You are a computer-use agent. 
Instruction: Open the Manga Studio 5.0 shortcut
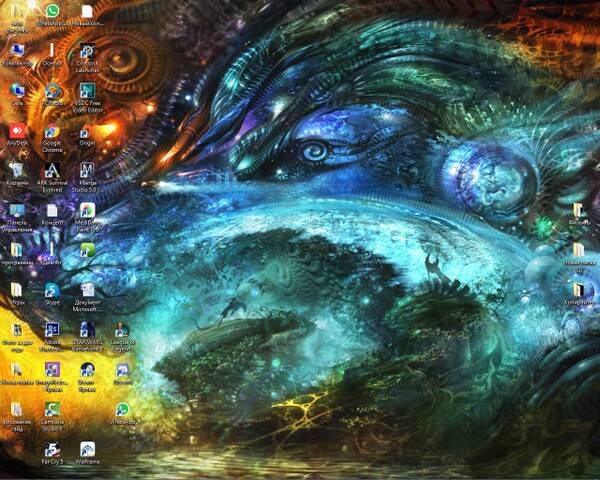click(87, 171)
